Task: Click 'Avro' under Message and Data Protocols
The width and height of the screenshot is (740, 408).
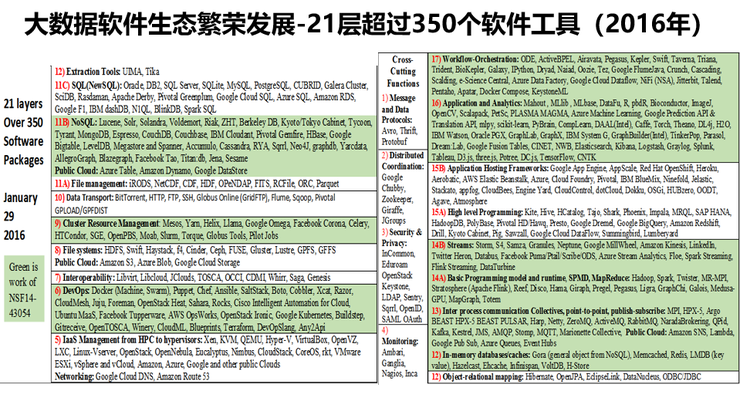Action: click(x=389, y=131)
